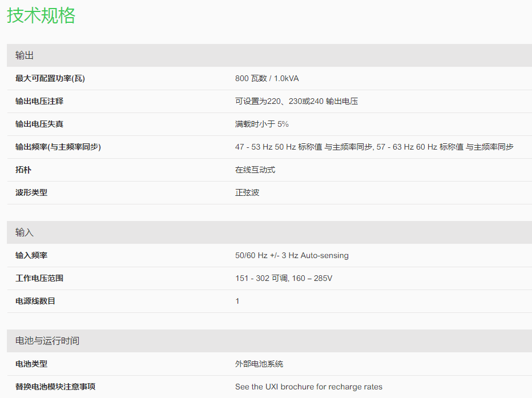Click the 可设置为220、230或240 输出电压 value
The image size is (532, 398).
click(x=296, y=101)
